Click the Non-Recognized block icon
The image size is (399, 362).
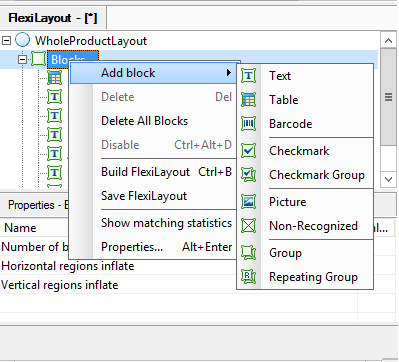pyautogui.click(x=248, y=226)
